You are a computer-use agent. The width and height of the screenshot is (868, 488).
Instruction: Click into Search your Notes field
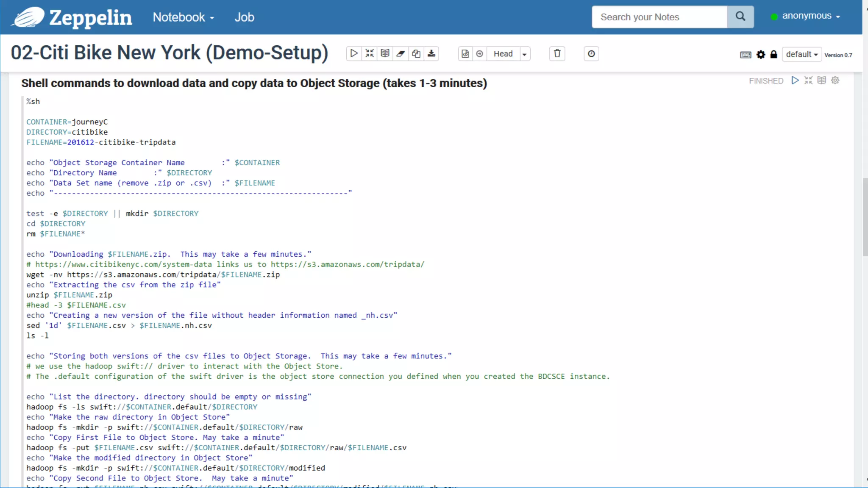pyautogui.click(x=659, y=17)
